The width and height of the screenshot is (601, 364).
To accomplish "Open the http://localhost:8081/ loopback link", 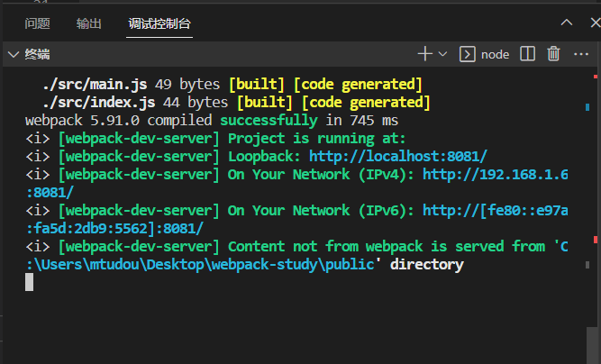I will (397, 156).
